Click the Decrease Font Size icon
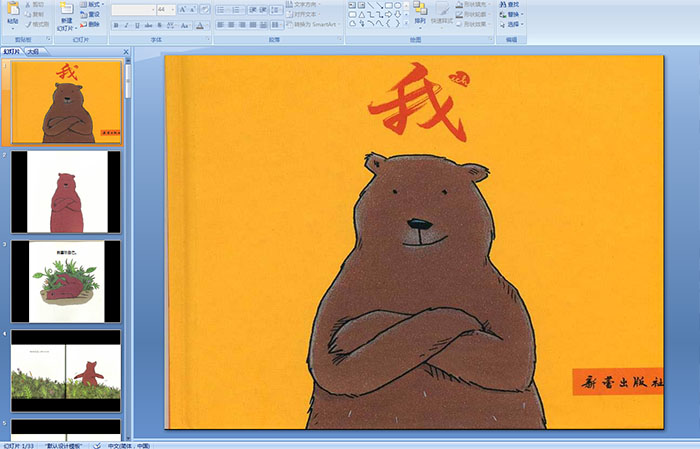Viewport: 700px width, 449px height. (193, 9)
